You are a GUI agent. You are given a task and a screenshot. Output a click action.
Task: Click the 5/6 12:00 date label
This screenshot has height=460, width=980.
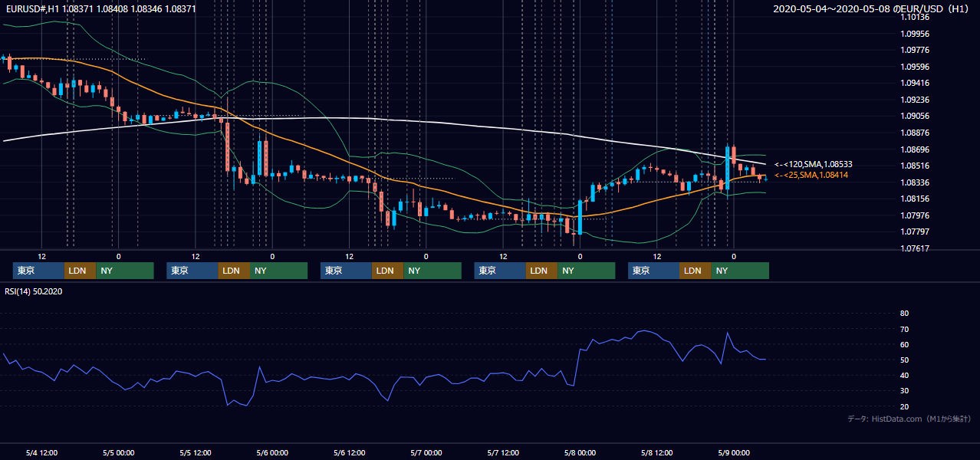(x=349, y=452)
